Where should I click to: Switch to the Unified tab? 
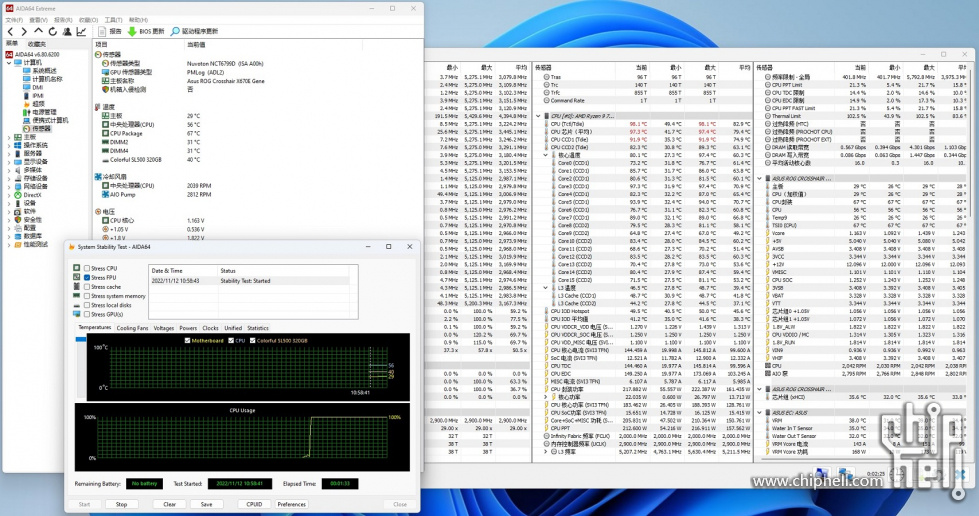coord(233,328)
